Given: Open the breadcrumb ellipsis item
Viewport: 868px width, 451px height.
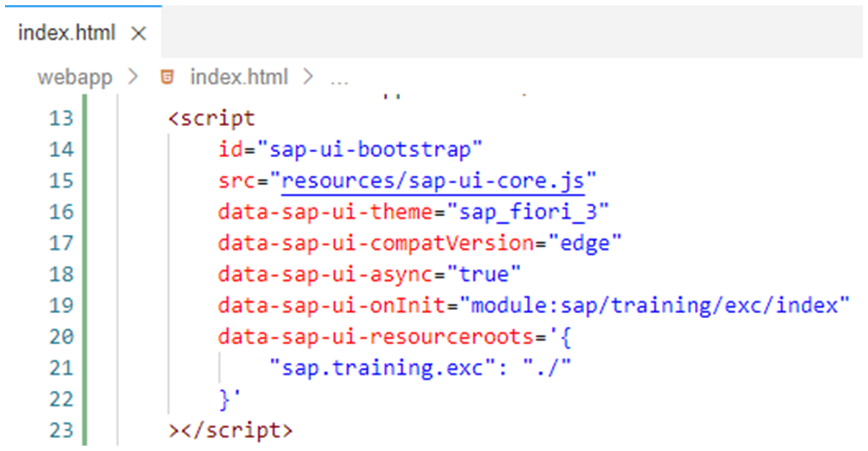Looking at the screenshot, I should 339,82.
